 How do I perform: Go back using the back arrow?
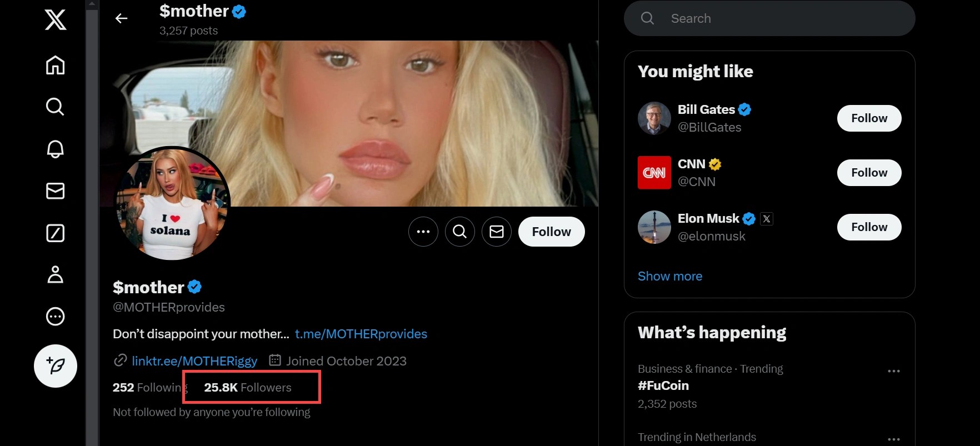[121, 19]
